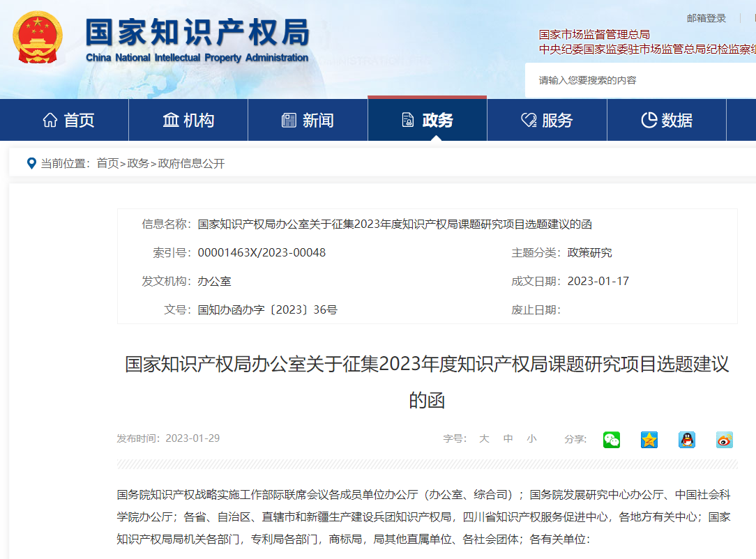Click 政府信息公开 breadcrumb link
756x559 pixels.
pos(192,163)
